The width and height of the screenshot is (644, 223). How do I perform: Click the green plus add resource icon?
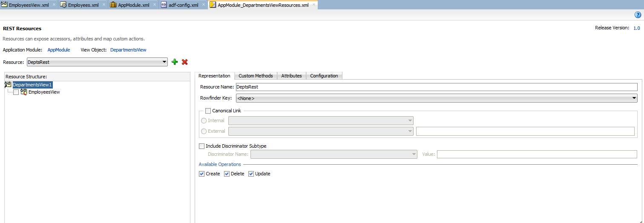175,62
